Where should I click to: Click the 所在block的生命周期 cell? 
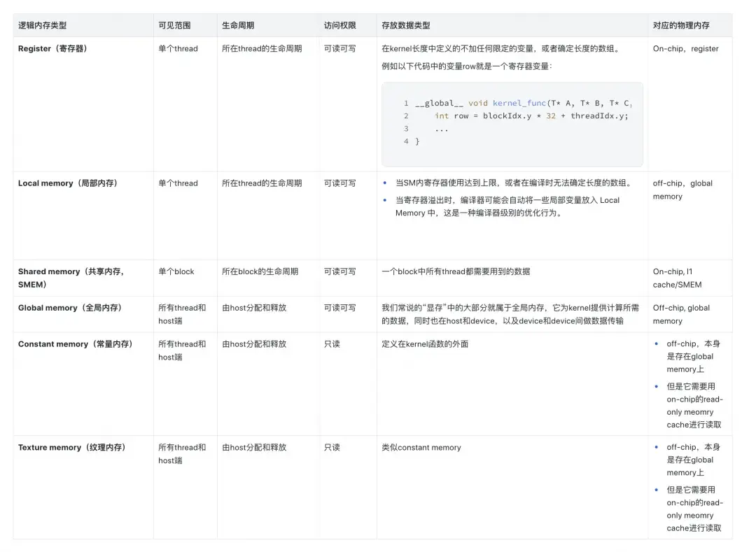click(x=260, y=271)
